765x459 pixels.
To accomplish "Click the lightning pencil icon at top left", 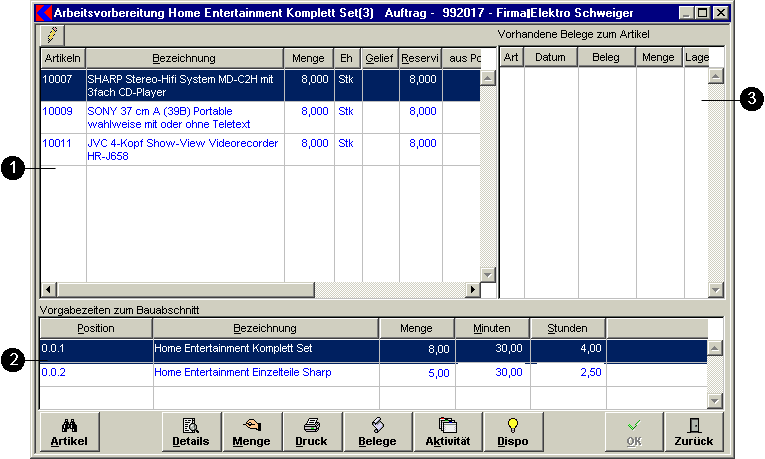I will pos(52,34).
